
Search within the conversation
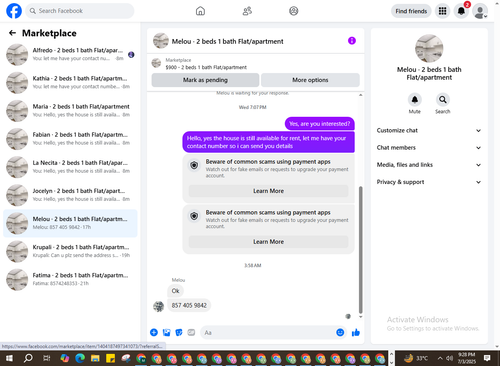point(443,99)
